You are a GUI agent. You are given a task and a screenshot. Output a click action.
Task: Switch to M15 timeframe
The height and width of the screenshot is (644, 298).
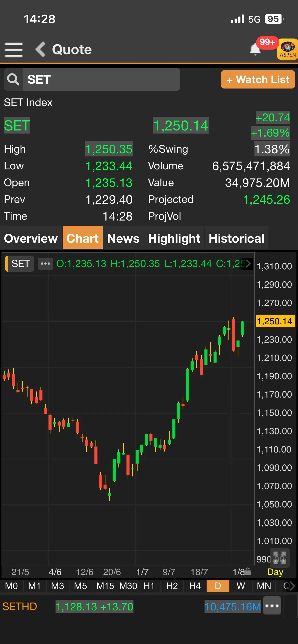point(105,586)
